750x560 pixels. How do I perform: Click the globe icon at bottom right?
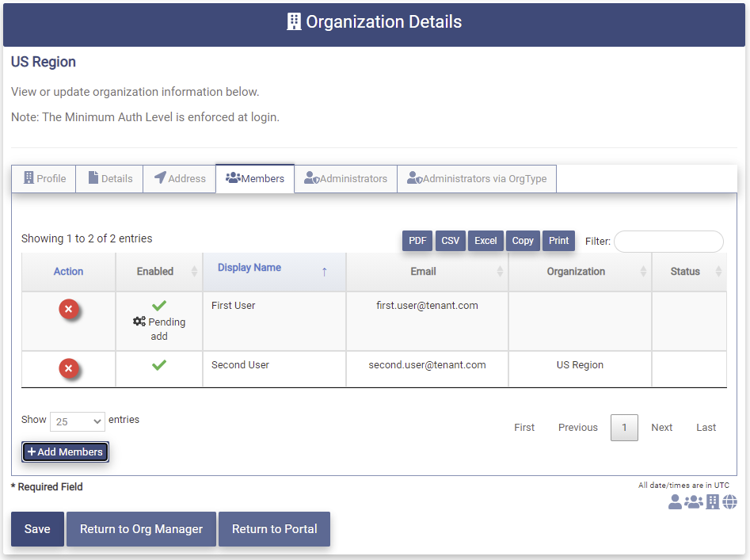[729, 501]
